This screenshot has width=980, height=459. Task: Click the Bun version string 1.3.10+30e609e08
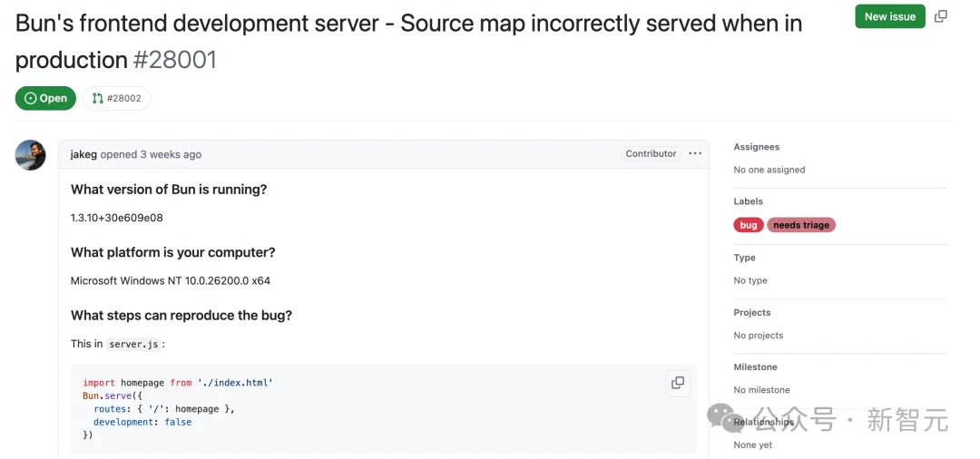tap(117, 218)
